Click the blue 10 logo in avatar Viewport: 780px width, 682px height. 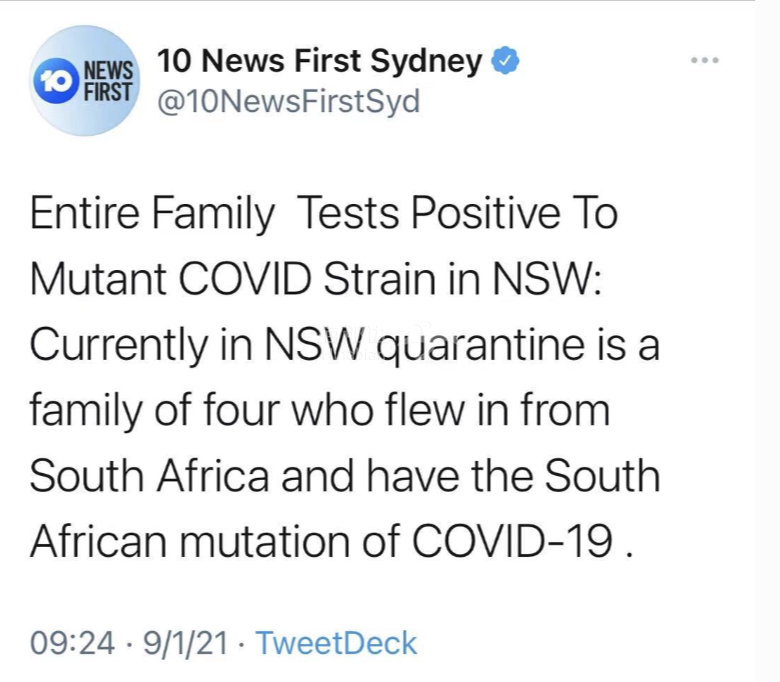pyautogui.click(x=57, y=81)
